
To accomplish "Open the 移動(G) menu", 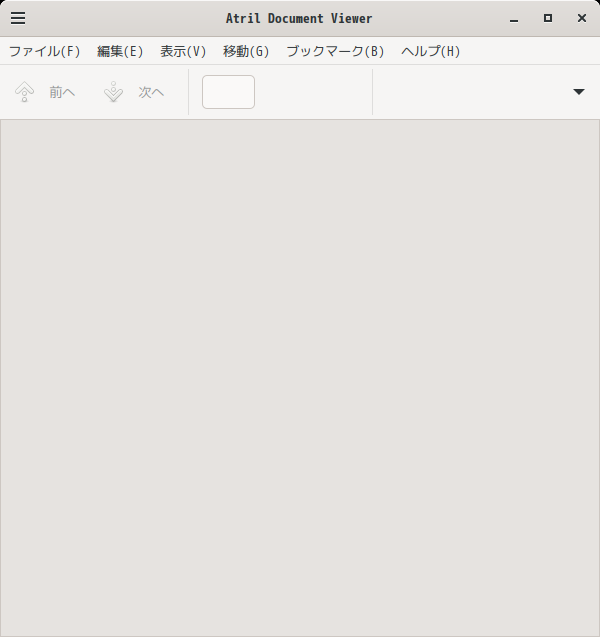I will point(246,51).
